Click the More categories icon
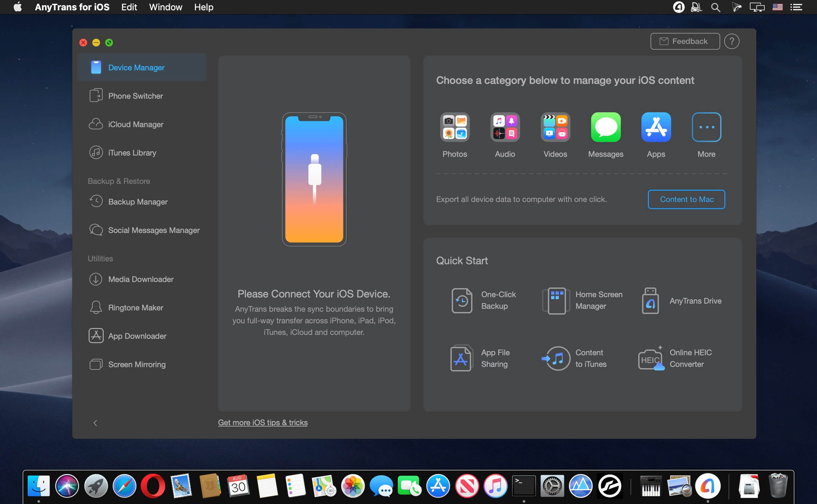Screen dimensions: 817x504 (706, 128)
